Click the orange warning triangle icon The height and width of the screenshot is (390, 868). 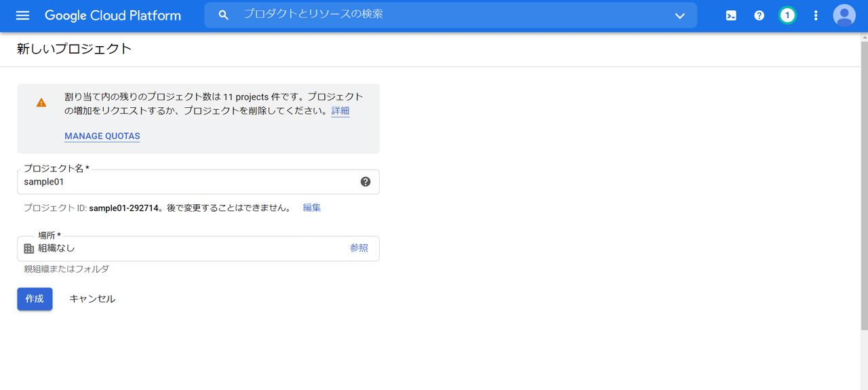[41, 103]
